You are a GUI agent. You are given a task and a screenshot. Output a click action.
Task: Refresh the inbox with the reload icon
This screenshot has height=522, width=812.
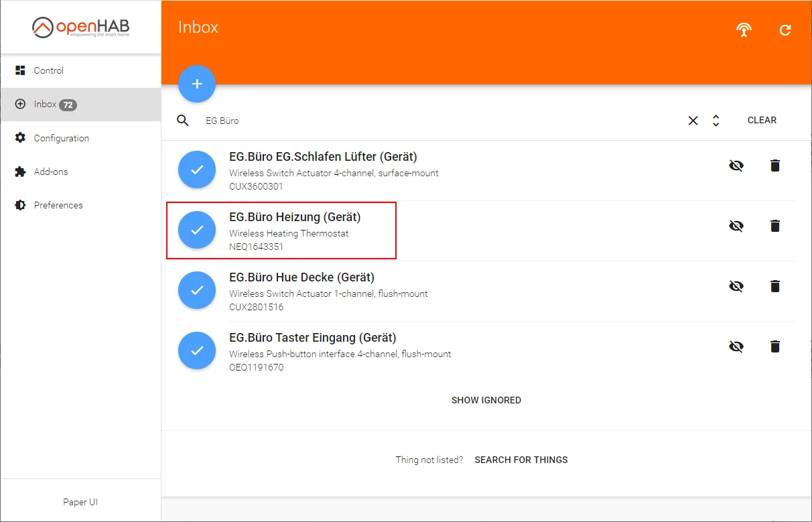(785, 29)
